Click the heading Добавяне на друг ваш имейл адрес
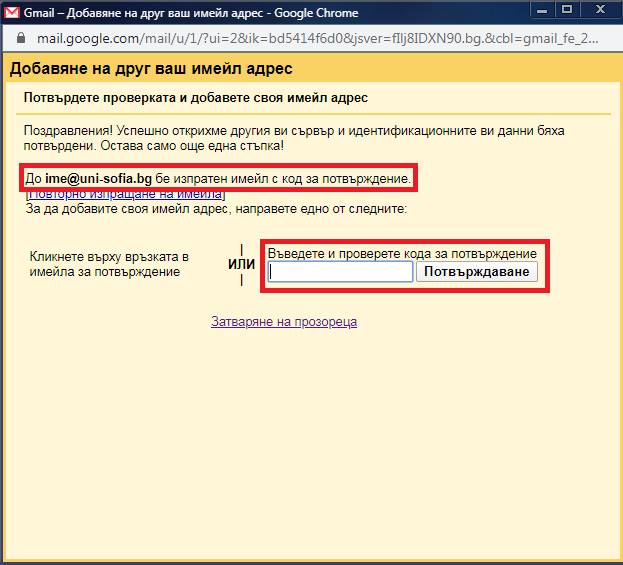 151,69
